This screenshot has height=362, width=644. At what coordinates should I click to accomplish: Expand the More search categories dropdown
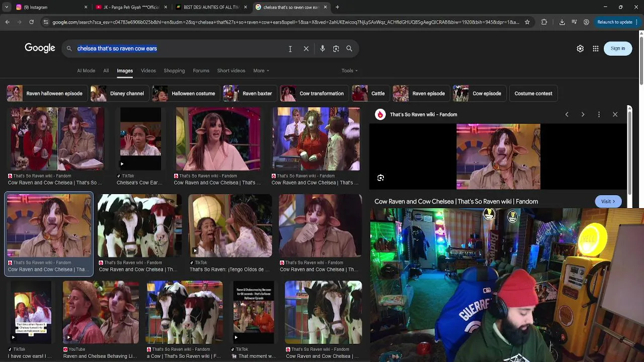(261, 70)
